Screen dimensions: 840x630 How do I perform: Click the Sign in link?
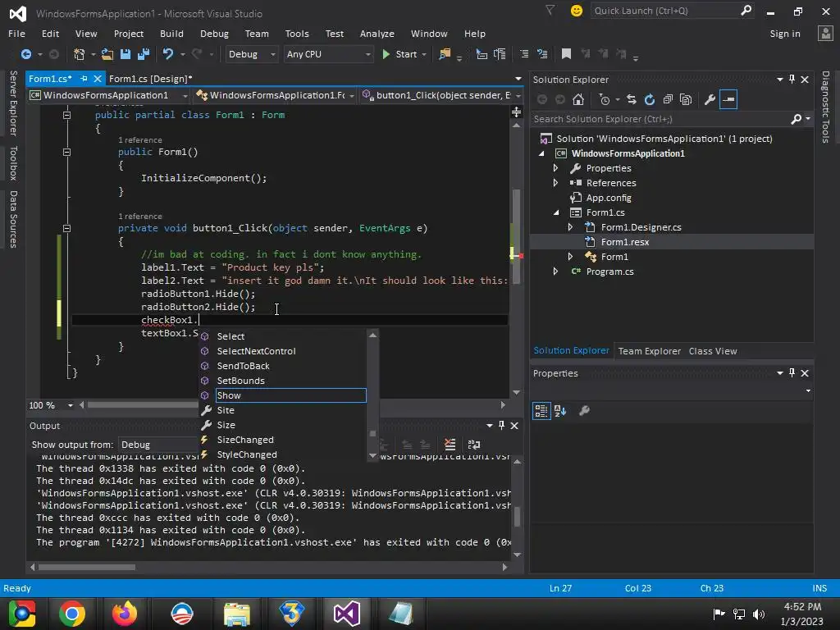[x=785, y=34]
